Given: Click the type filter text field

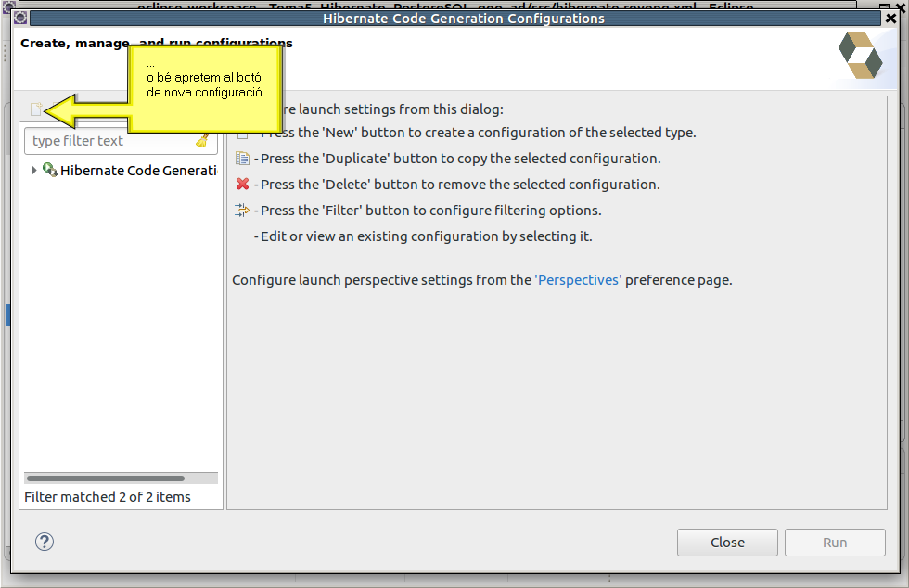Looking at the screenshot, I should [x=121, y=141].
